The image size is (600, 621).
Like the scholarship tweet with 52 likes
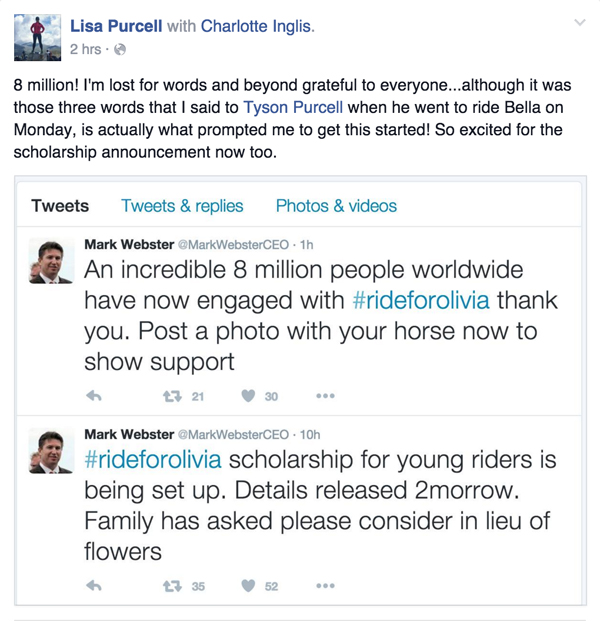click(x=248, y=585)
